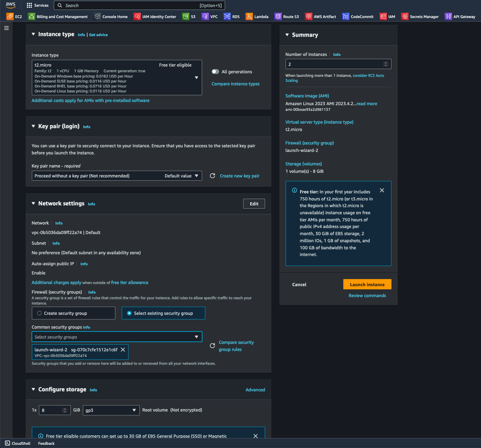This screenshot has height=448, width=481.
Task: Toggle the All generations switch
Action: click(x=215, y=72)
